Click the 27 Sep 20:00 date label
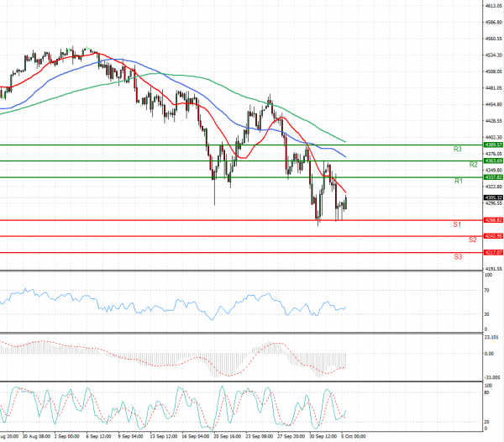Screen dimensions: 504x442 pos(291,436)
